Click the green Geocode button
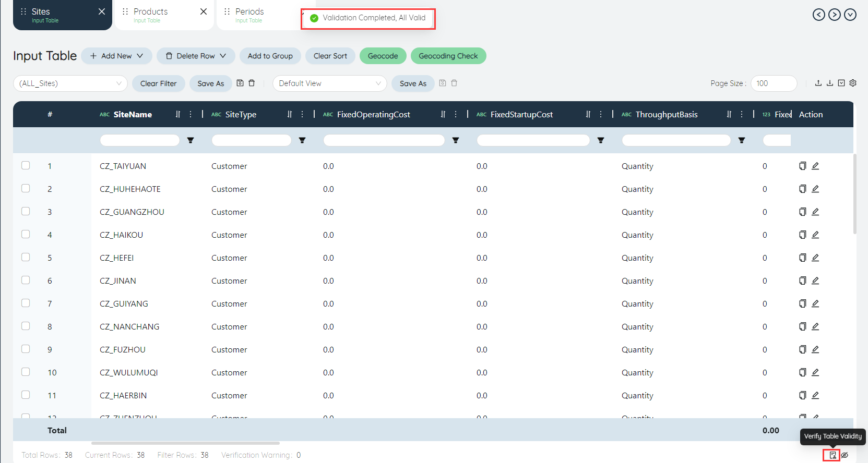868x463 pixels. (x=383, y=56)
